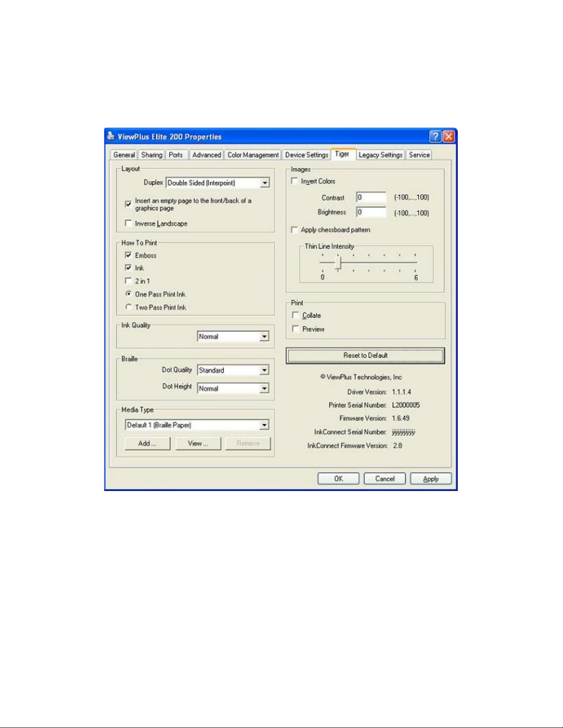
Task: Click the title bar Help question mark button
Action: coord(435,136)
